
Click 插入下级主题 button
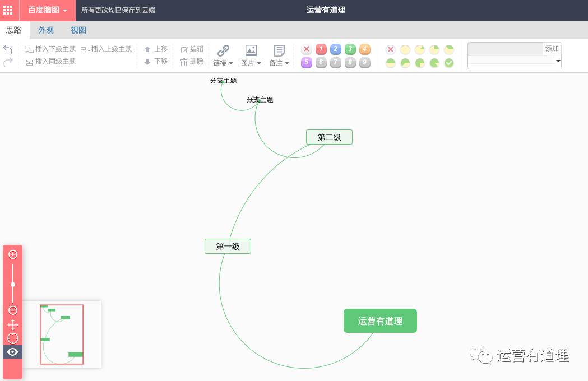(x=50, y=49)
